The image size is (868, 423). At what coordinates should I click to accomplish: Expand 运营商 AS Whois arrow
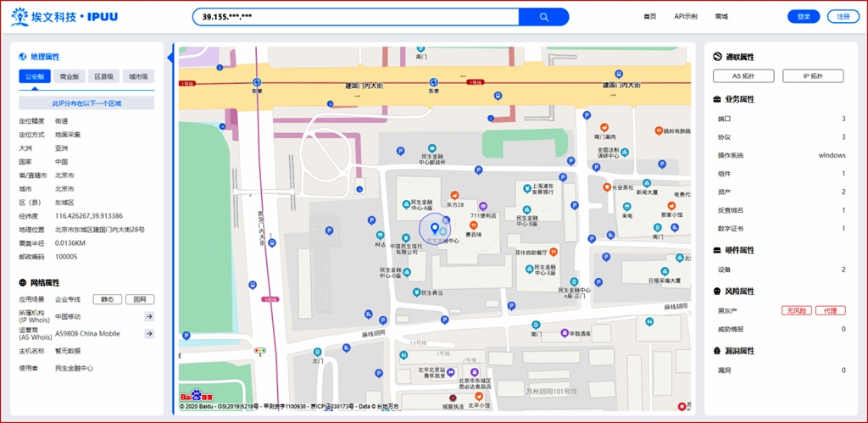coord(148,334)
